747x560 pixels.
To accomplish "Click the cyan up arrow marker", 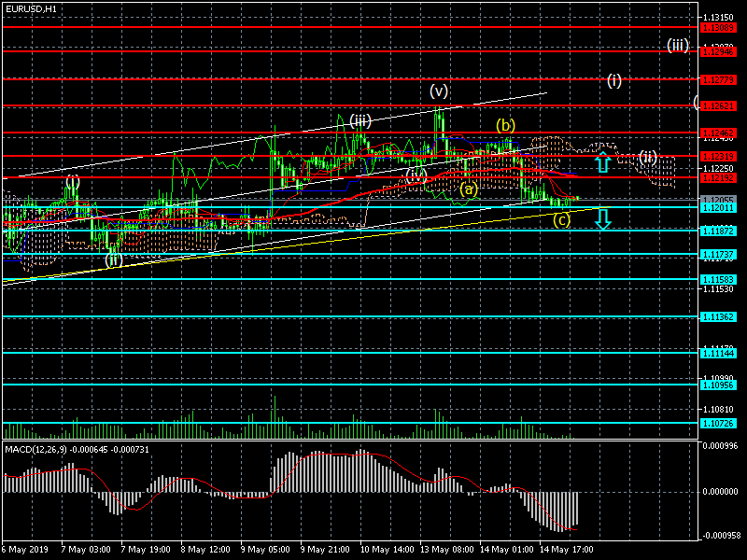I will click(x=603, y=162).
